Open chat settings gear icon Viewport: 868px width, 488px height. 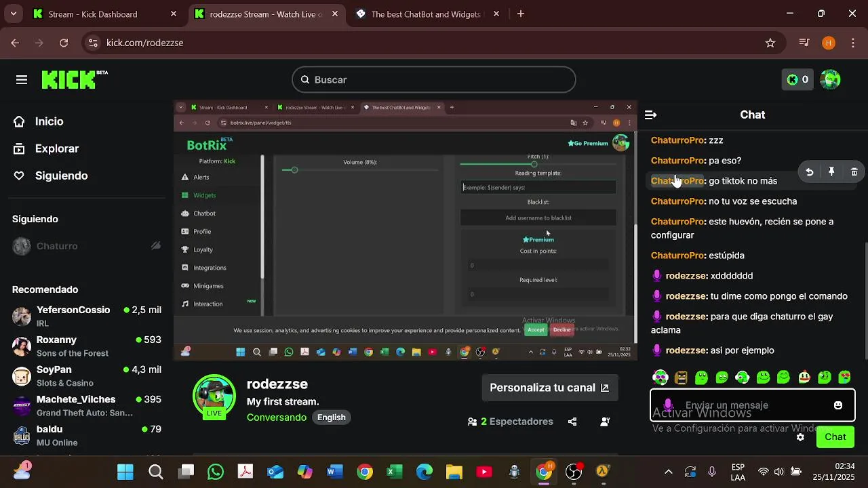pyautogui.click(x=800, y=437)
